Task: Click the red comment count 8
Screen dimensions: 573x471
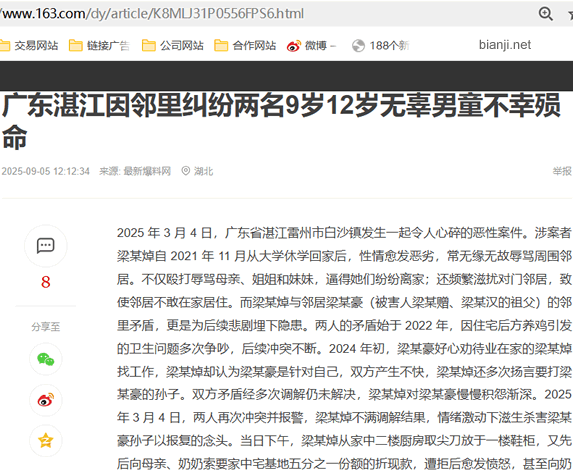Action: pos(46,282)
